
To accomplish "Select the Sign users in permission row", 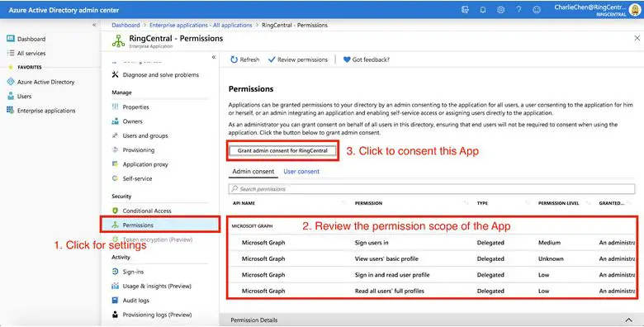I will pos(432,243).
